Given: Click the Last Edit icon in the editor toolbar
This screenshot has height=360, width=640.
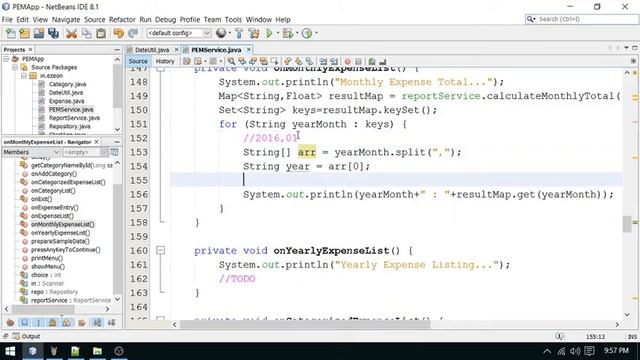Looking at the screenshot, I should [x=187, y=61].
